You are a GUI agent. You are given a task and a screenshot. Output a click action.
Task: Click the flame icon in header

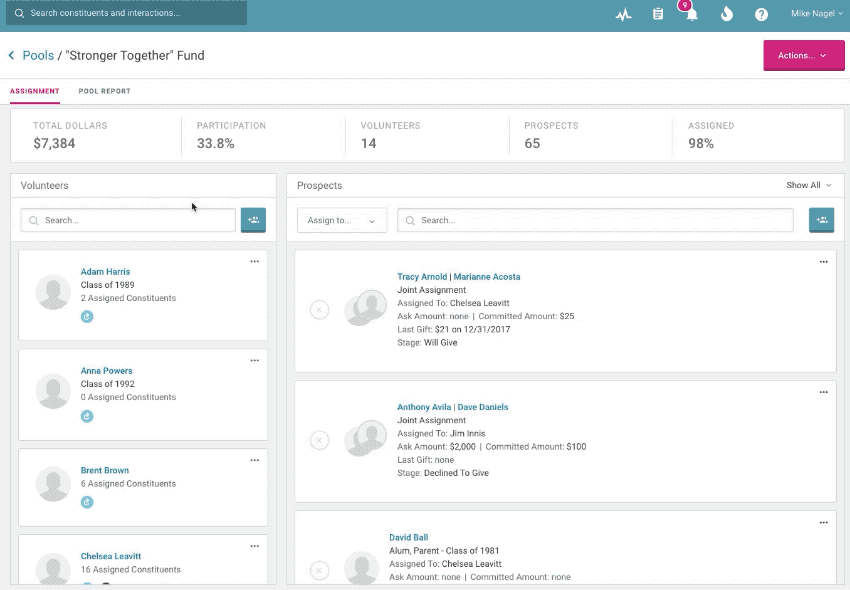pos(727,14)
